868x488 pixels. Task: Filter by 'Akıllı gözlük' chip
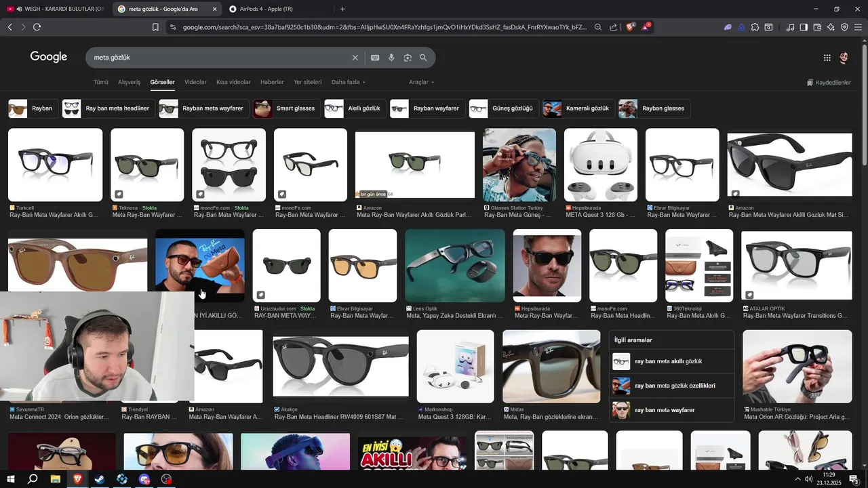354,108
